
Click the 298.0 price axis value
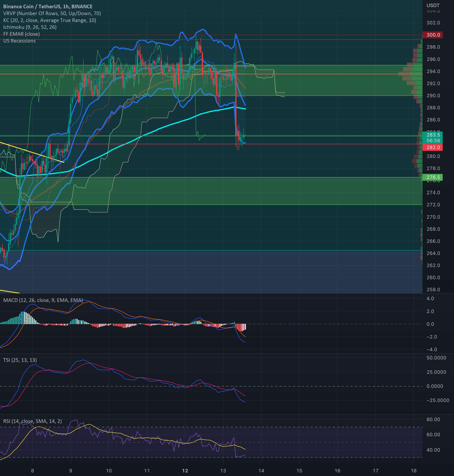tap(433, 47)
